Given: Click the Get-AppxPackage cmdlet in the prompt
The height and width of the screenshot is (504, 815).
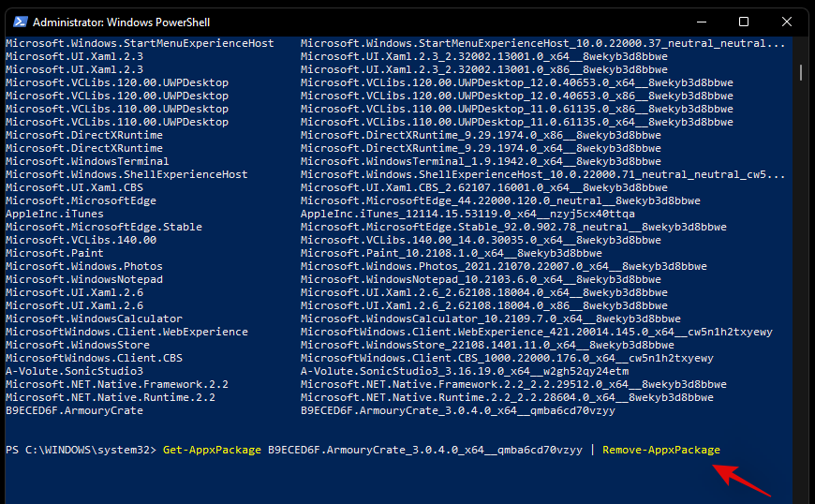Looking at the screenshot, I should [212, 450].
